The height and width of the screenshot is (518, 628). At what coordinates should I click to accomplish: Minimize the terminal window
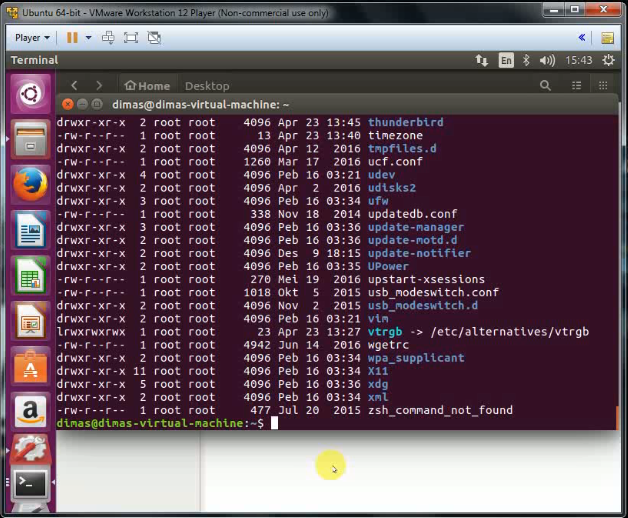tap(82, 105)
